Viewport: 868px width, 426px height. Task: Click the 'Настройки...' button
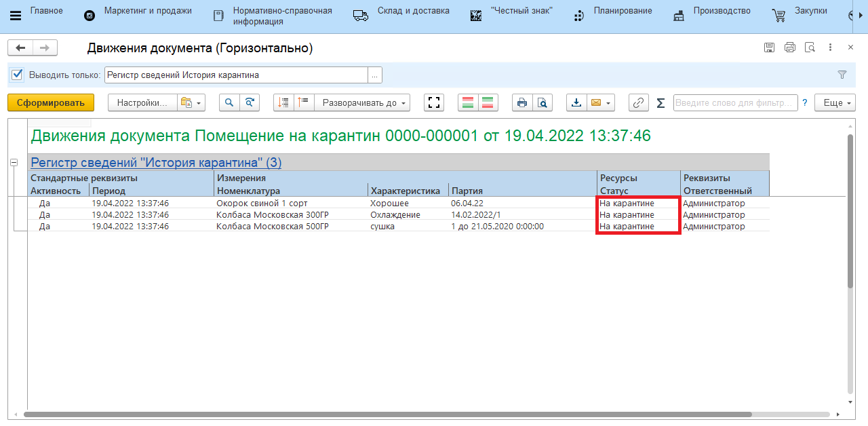pyautogui.click(x=142, y=102)
